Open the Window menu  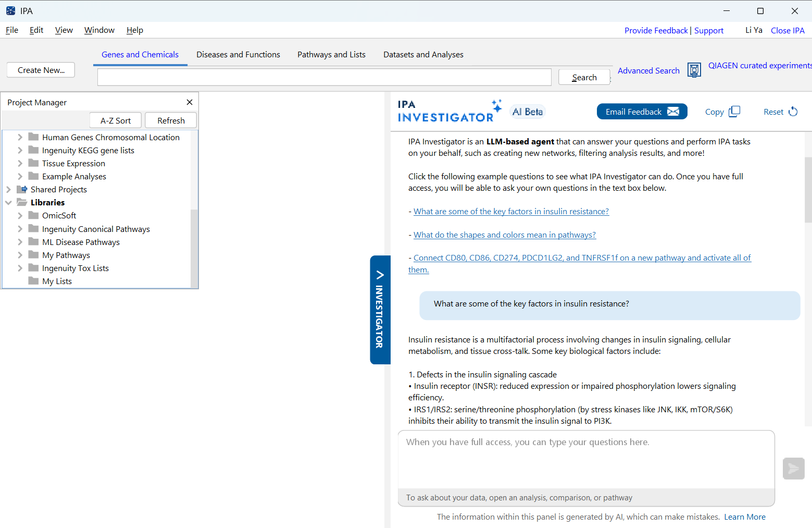pyautogui.click(x=99, y=30)
